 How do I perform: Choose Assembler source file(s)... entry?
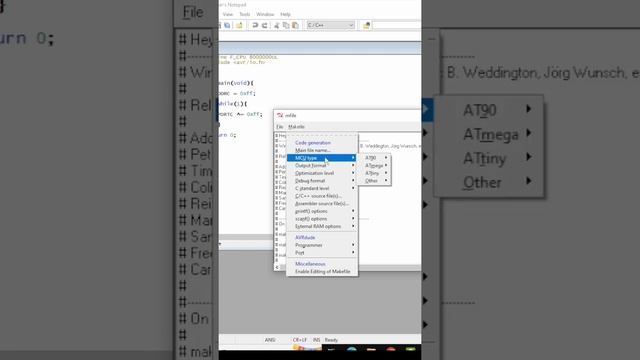click(x=322, y=204)
